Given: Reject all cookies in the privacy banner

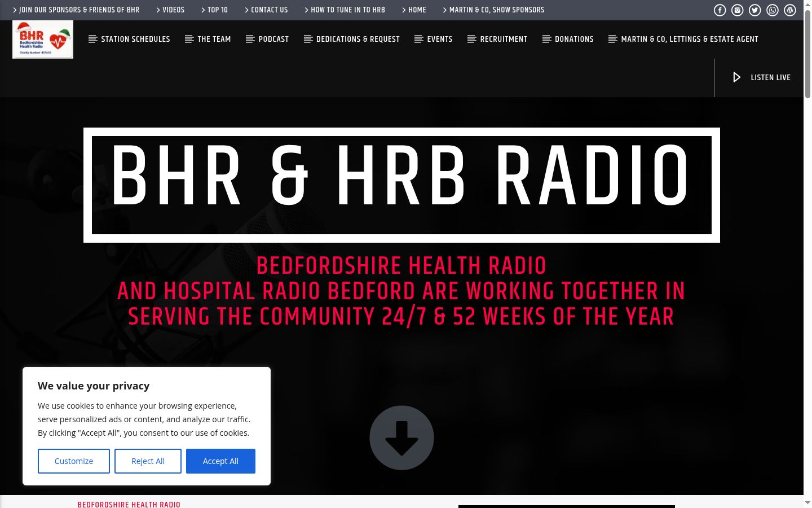Looking at the screenshot, I should click(148, 461).
